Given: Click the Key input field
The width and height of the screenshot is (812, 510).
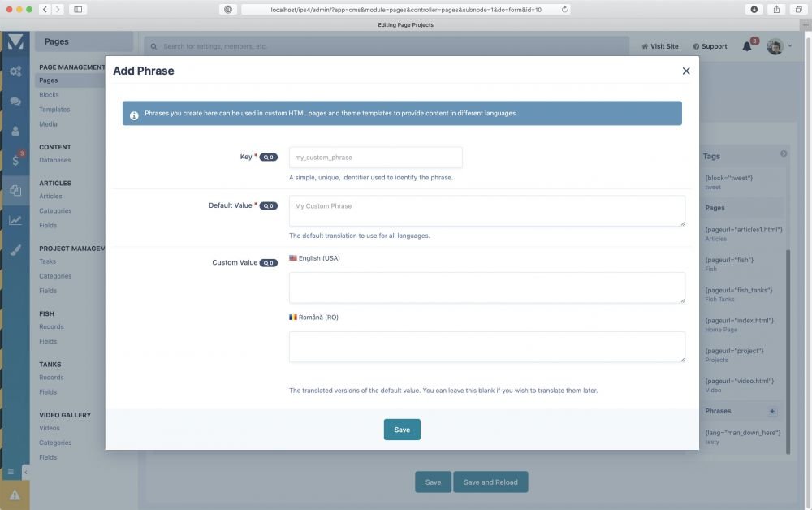Looking at the screenshot, I should (x=375, y=158).
